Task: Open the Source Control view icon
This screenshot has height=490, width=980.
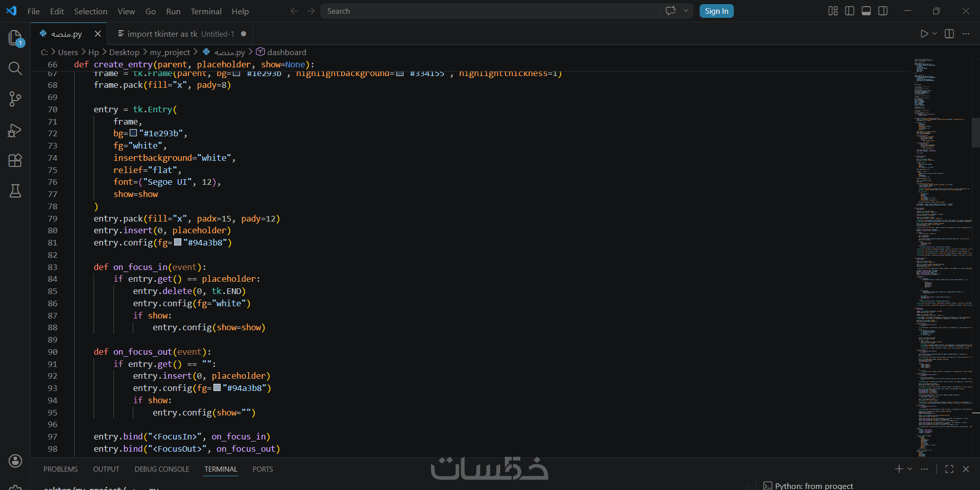Action: (15, 99)
